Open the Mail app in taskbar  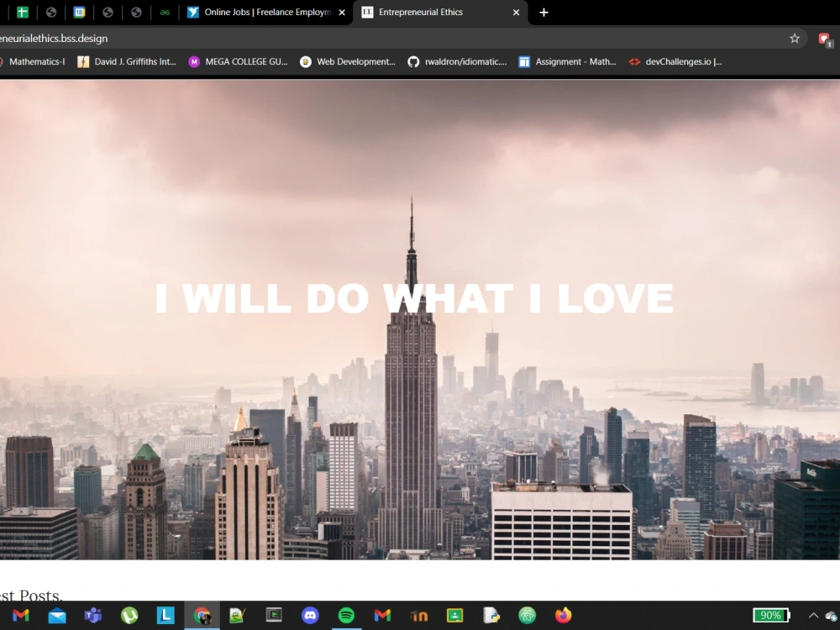coord(57,616)
